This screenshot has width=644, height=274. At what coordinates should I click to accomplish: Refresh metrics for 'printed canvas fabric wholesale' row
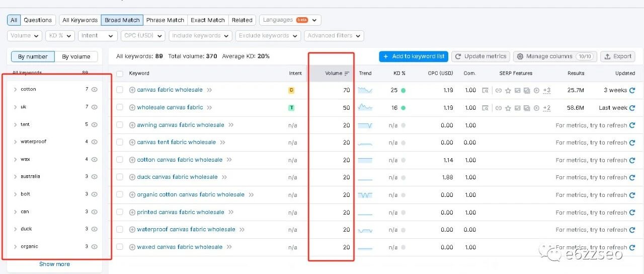[632, 213]
